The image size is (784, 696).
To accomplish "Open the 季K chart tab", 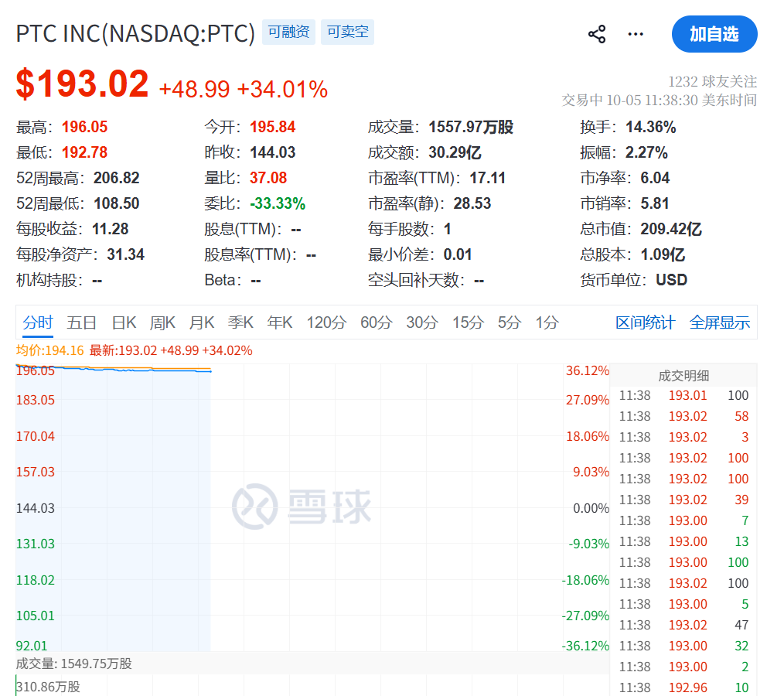I will pyautogui.click(x=240, y=322).
